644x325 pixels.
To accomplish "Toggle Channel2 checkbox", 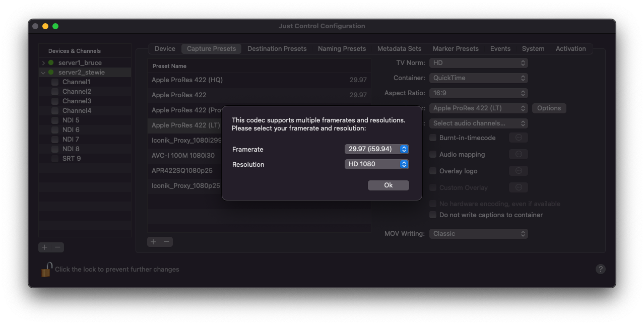I will point(55,92).
